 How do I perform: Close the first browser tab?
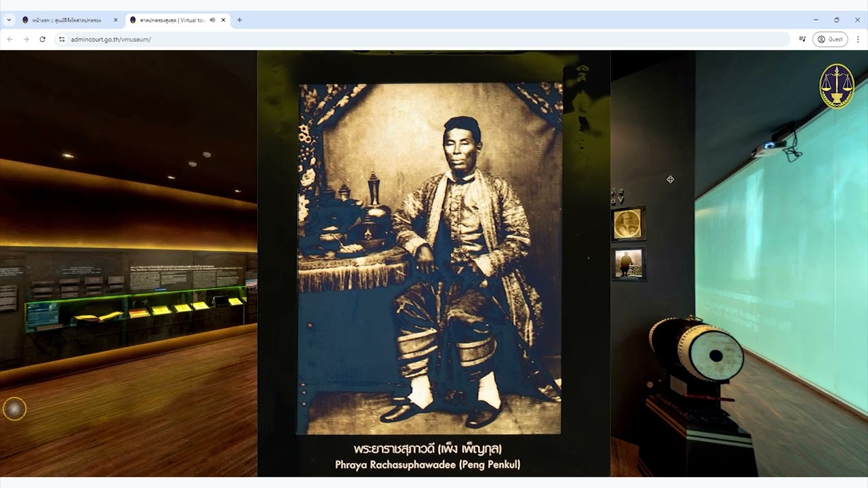(x=115, y=20)
